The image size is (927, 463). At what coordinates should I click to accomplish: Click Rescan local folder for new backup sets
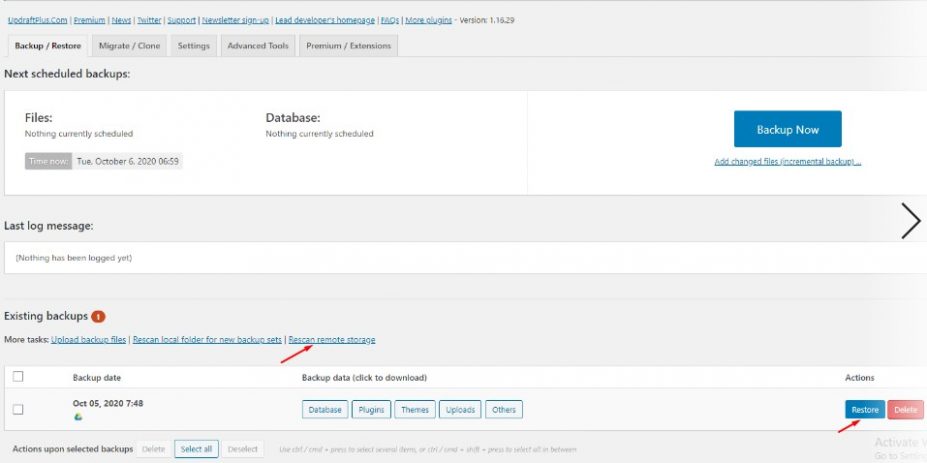point(207,340)
